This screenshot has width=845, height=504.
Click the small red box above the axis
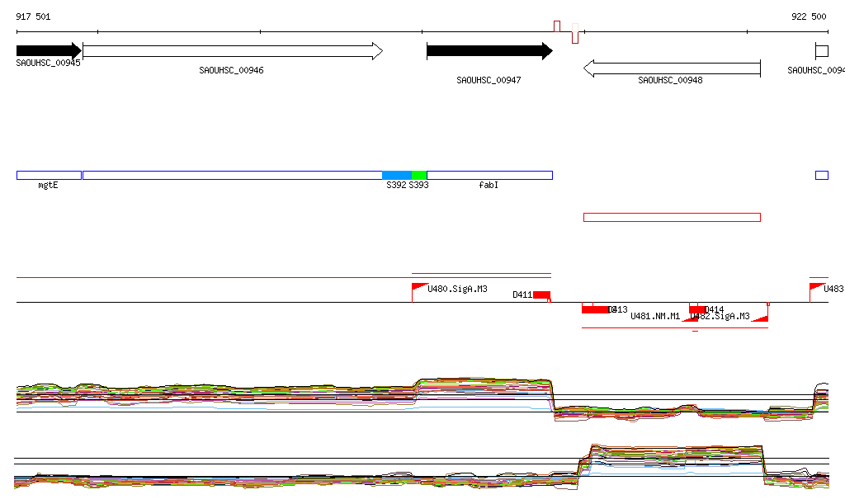pyautogui.click(x=557, y=26)
